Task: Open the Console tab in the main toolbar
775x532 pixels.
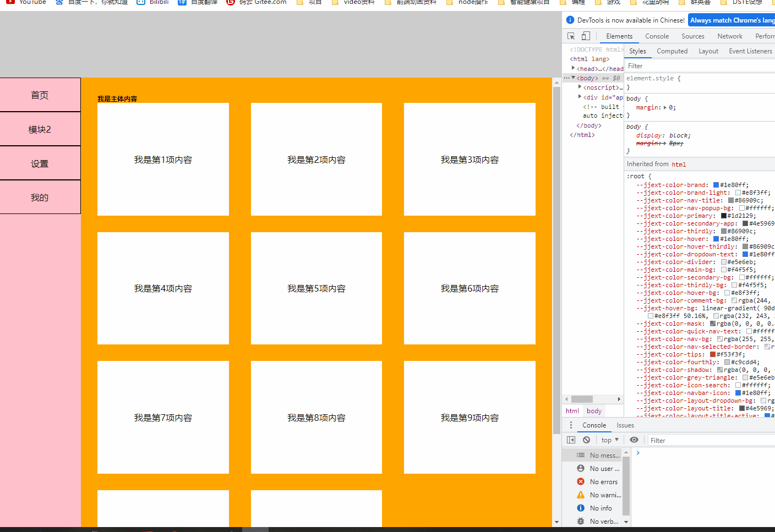Action: [x=657, y=36]
